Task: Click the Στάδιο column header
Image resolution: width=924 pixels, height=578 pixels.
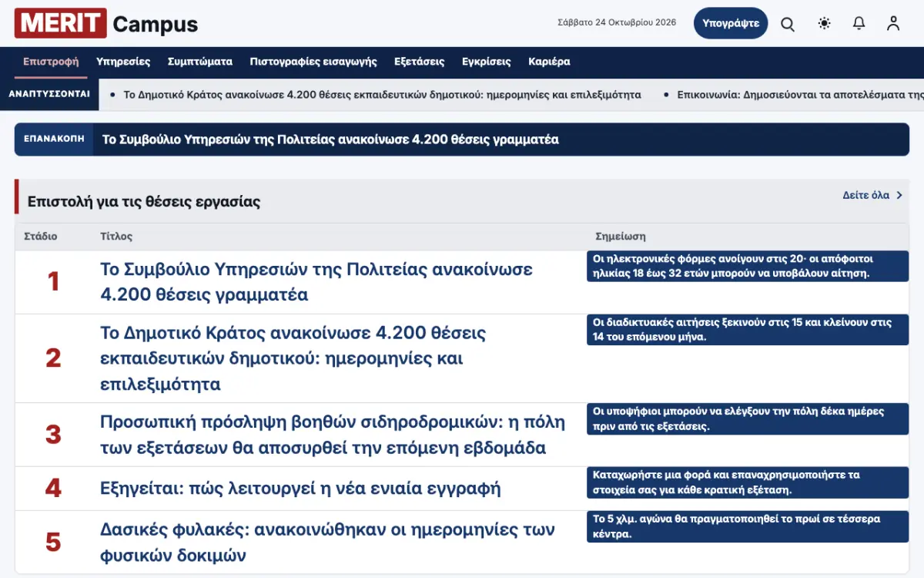Action: (41, 237)
